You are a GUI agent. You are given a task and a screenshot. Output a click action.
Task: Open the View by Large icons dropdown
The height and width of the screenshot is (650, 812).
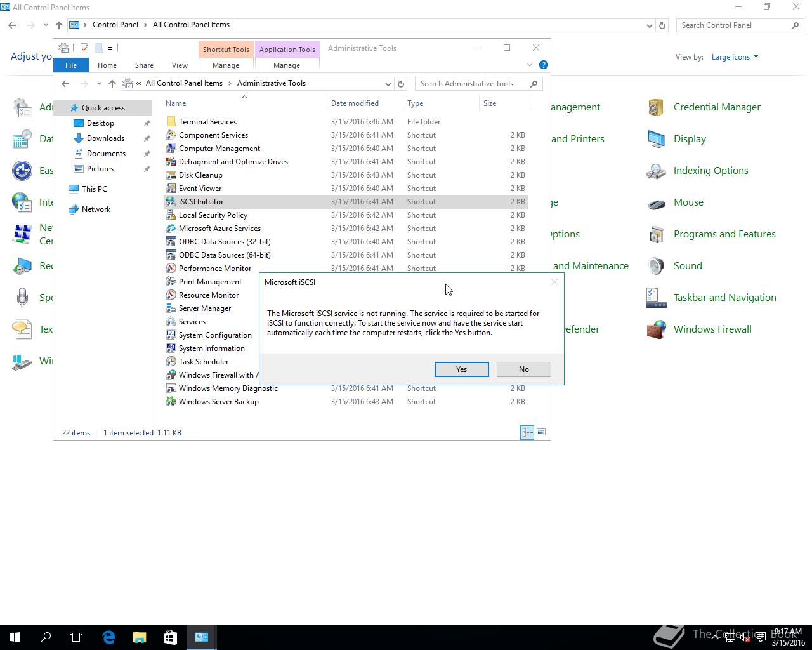point(735,57)
